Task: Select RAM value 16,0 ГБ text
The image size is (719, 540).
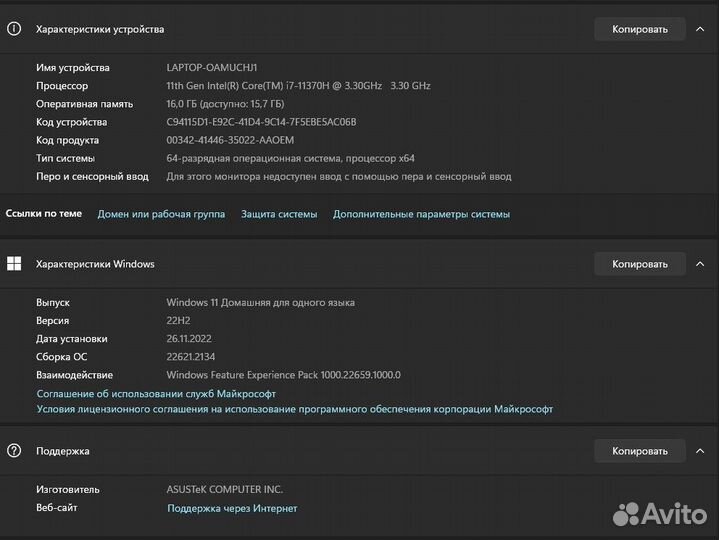Action: click(x=225, y=104)
